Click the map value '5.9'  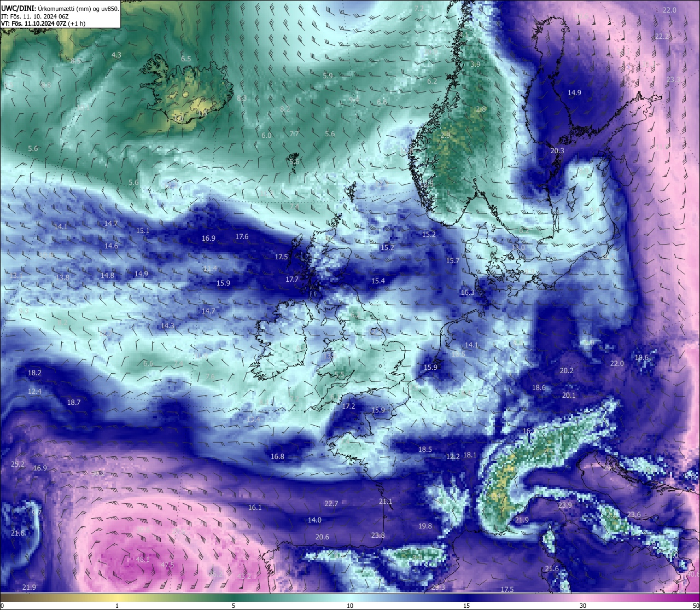click(328, 75)
